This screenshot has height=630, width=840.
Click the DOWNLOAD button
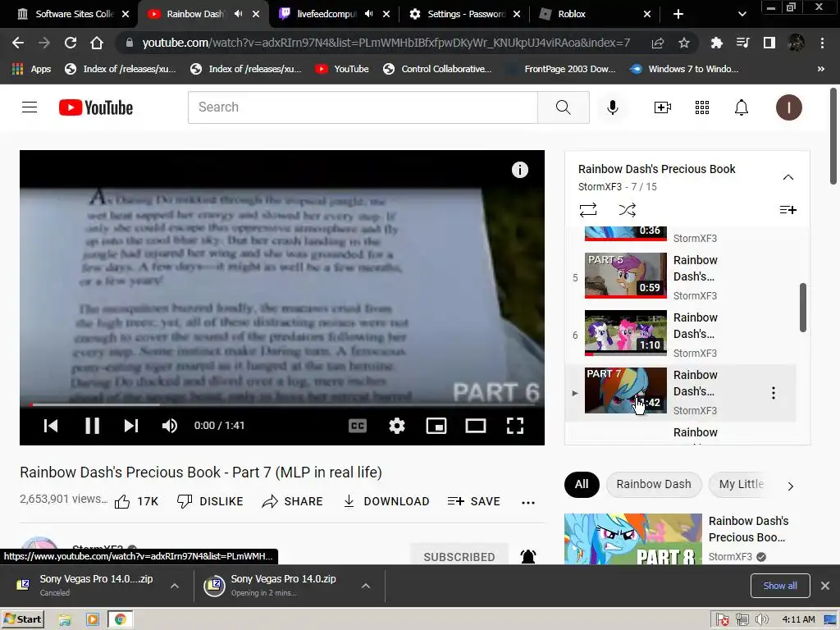(x=386, y=501)
